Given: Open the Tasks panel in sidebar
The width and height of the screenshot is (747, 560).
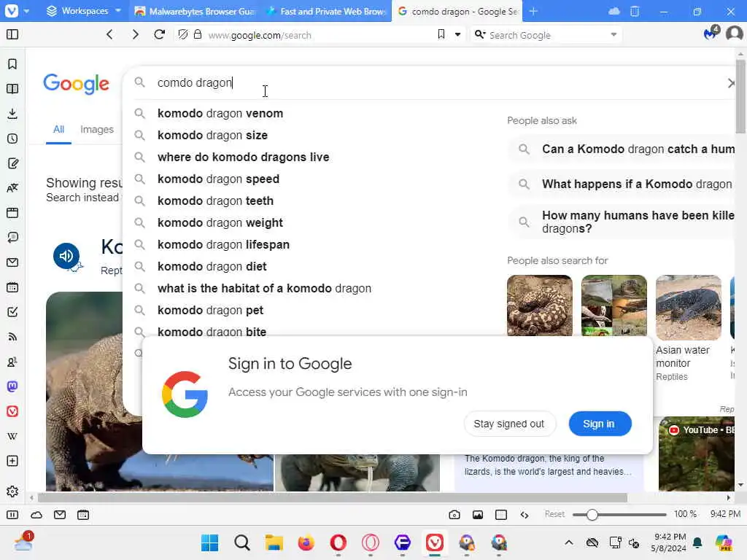Looking at the screenshot, I should click(x=12, y=312).
